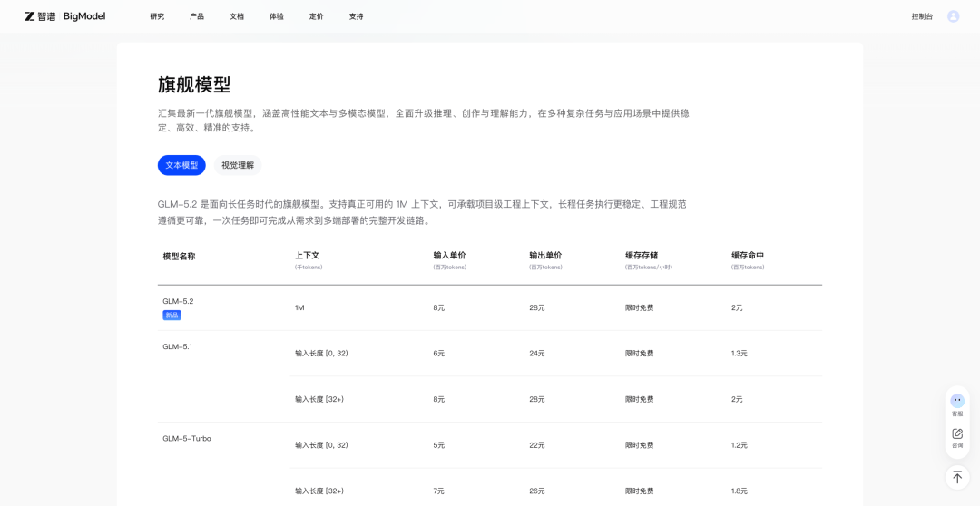Screen dimensions: 980x506
Task: Click the 1M context value for GLM-5.2
Action: (x=300, y=308)
